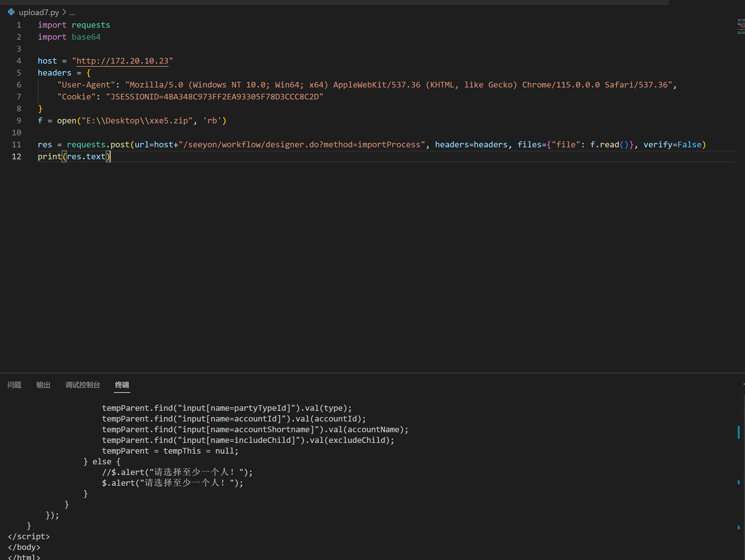Click the tall blue terminal scrollbar marker
Screen dimensions: 745x560
tap(739, 432)
